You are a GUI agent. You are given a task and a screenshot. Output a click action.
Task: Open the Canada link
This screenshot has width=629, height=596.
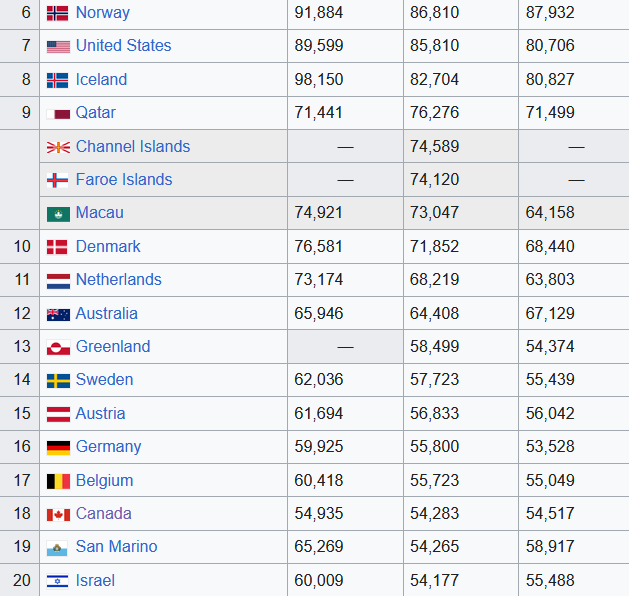pos(103,513)
